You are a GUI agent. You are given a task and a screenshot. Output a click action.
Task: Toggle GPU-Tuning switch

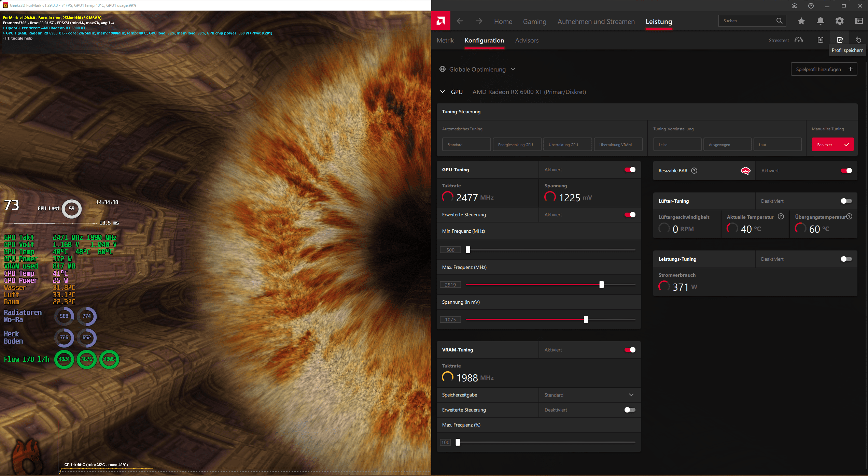[x=630, y=170]
